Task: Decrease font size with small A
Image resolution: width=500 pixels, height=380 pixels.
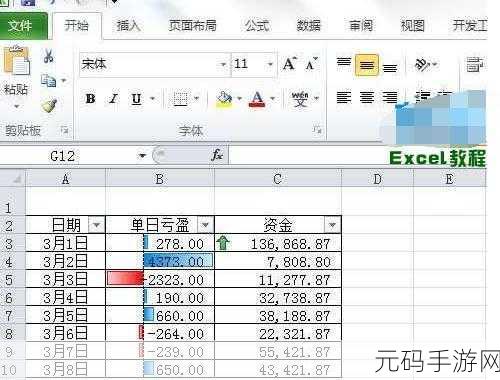Action: tap(312, 64)
